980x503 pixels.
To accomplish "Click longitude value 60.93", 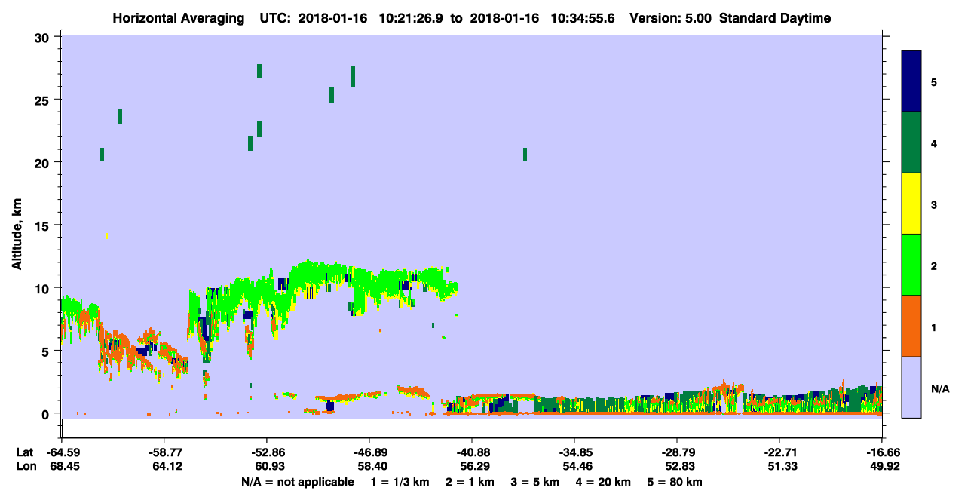I will (x=269, y=467).
